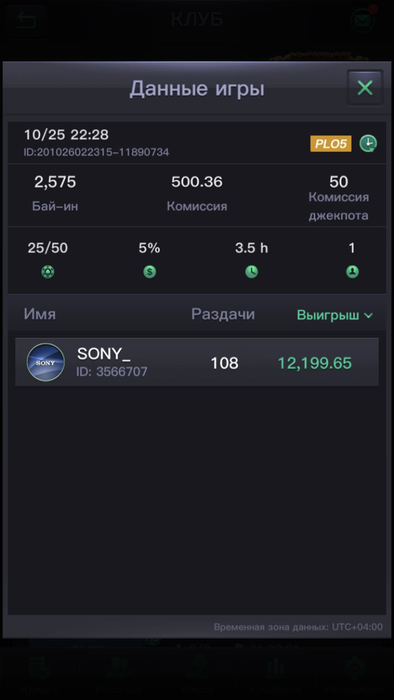Image resolution: width=394 pixels, height=700 pixels.
Task: Tap the Комиссия value 500.36
Action: click(x=197, y=182)
